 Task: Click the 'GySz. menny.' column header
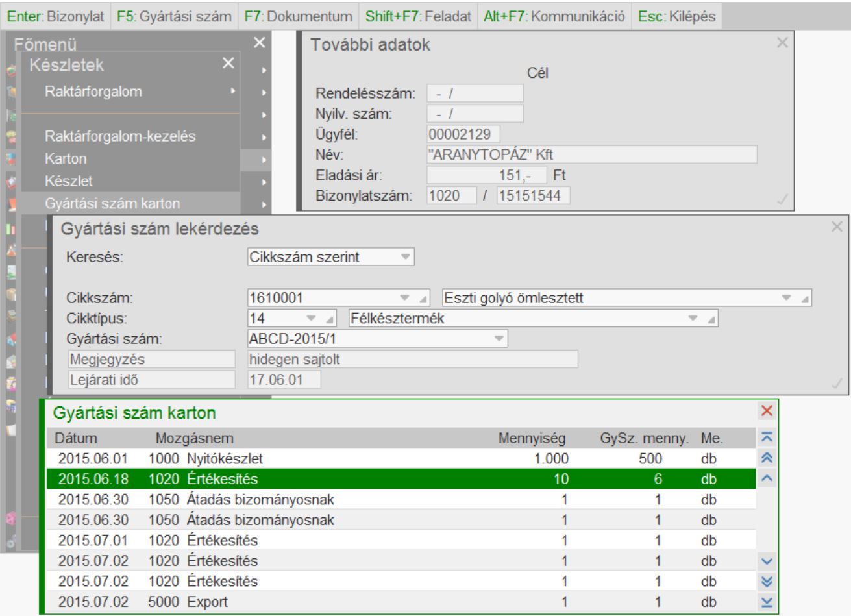645,439
